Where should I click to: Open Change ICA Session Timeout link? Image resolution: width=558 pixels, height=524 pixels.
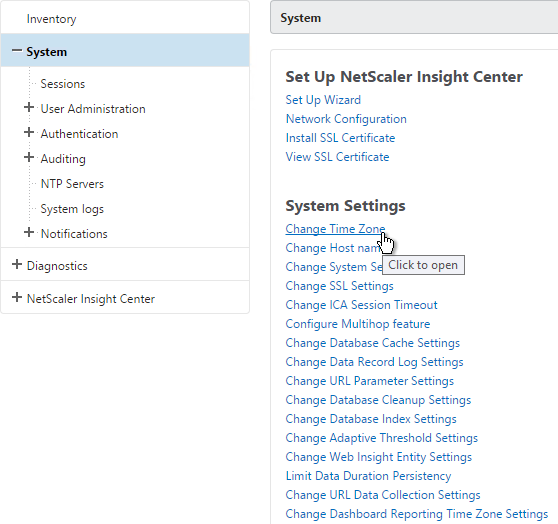[362, 305]
